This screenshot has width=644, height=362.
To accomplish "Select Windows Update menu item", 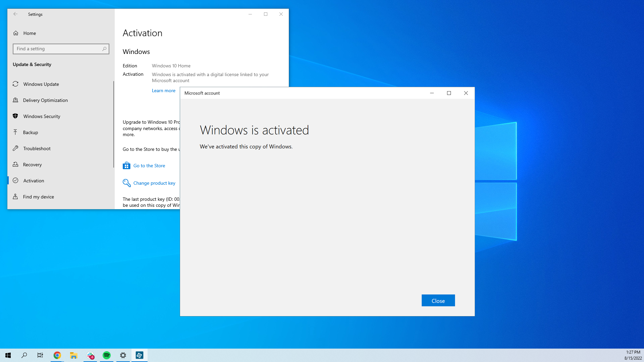I will coord(41,84).
